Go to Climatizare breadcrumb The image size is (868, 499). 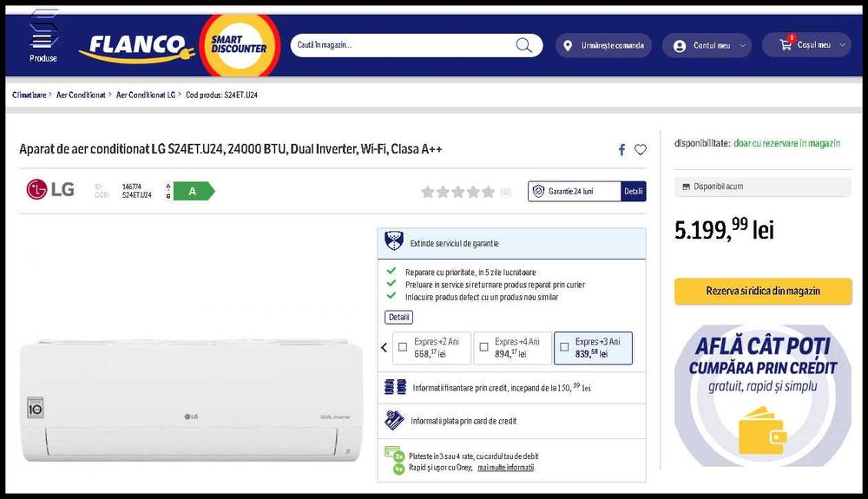(x=30, y=95)
